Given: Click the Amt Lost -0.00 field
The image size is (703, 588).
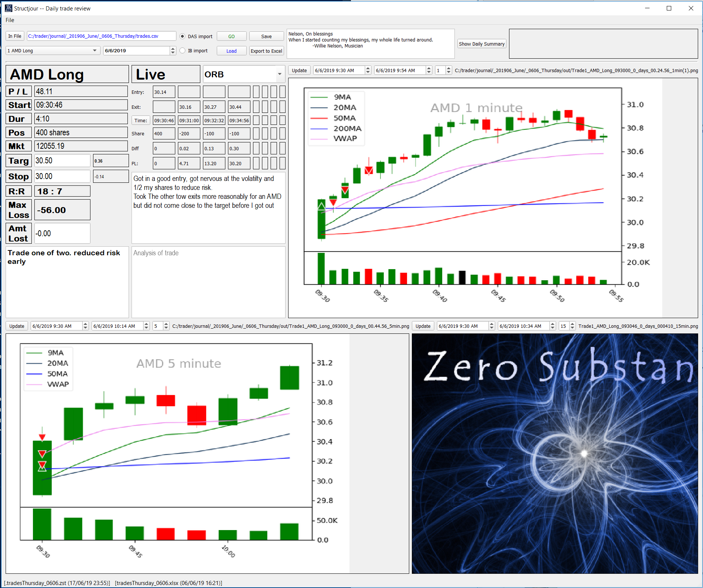Looking at the screenshot, I should [62, 233].
